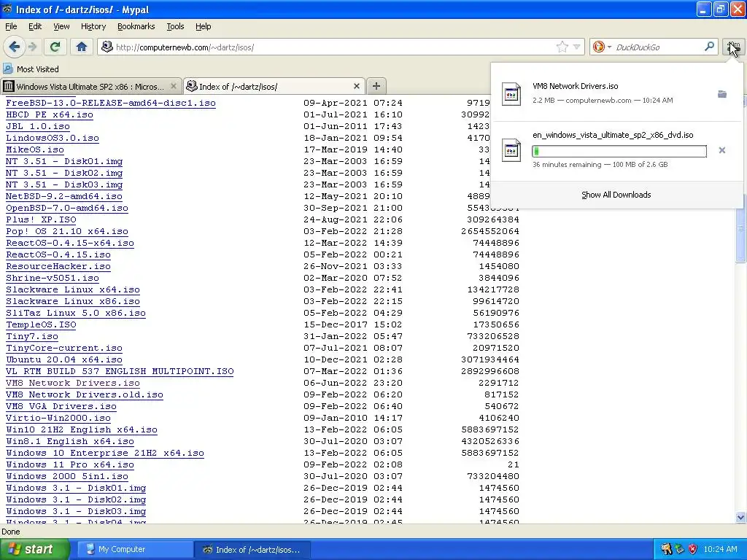The image size is (747, 560).
Task: Download LindowsOS3.0.iso
Action: coord(53,138)
